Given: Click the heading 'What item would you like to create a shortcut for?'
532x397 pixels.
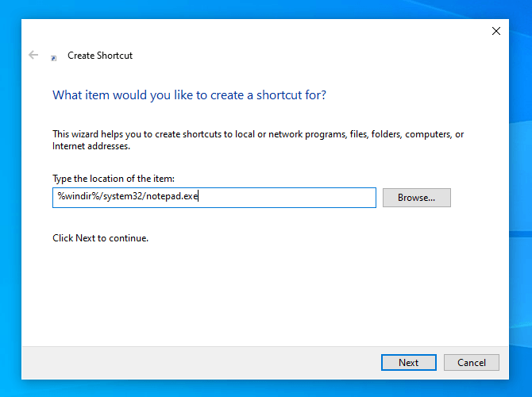Looking at the screenshot, I should click(x=189, y=95).
